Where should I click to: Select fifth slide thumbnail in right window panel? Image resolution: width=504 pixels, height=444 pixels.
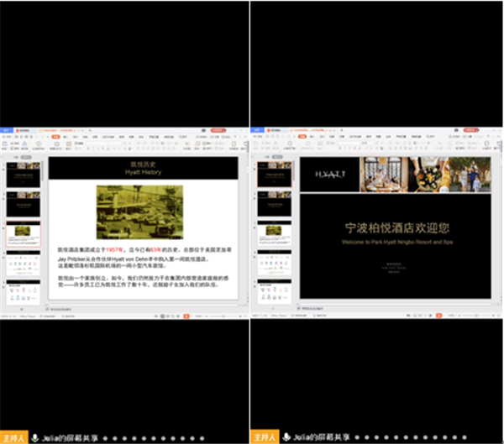coord(274,291)
